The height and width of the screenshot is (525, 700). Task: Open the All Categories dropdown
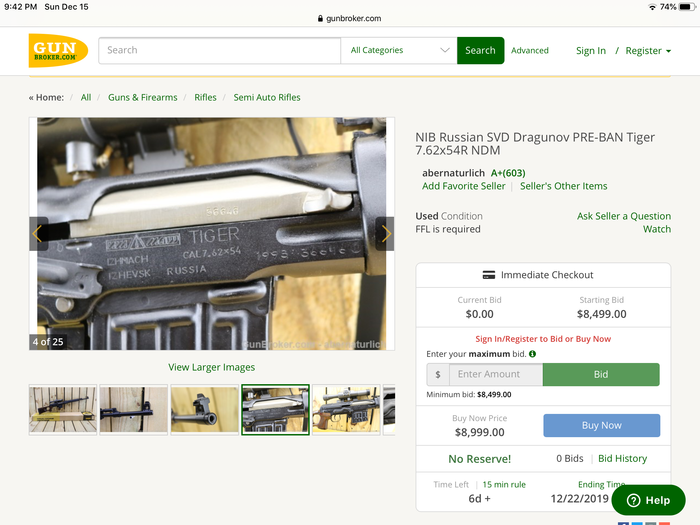(x=399, y=50)
